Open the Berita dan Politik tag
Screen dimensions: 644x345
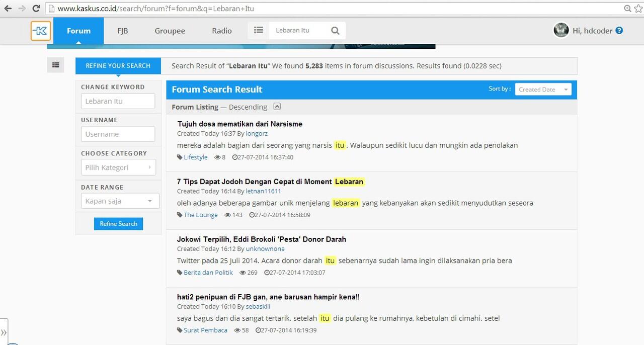(208, 273)
